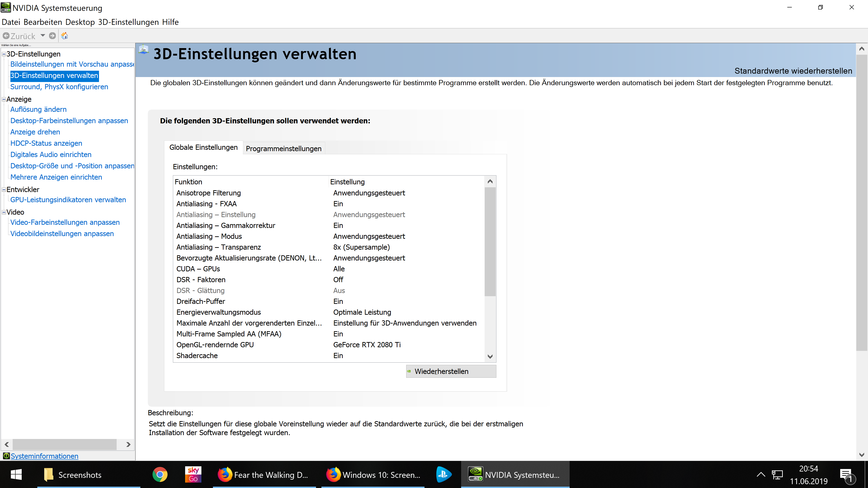The width and height of the screenshot is (868, 488).
Task: Open Sky Go taskbar icon
Action: (x=193, y=474)
